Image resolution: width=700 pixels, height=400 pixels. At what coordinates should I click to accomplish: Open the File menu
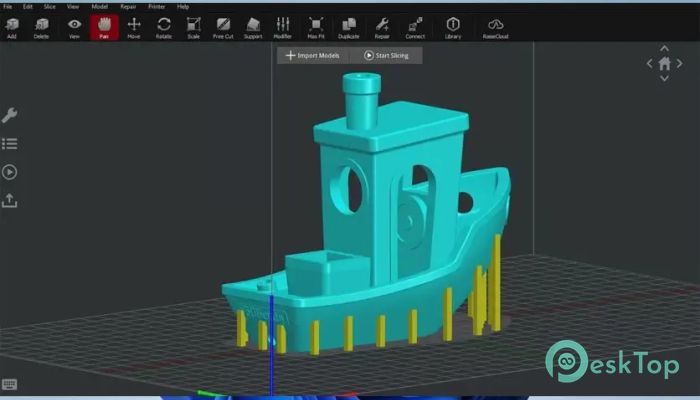7,7
